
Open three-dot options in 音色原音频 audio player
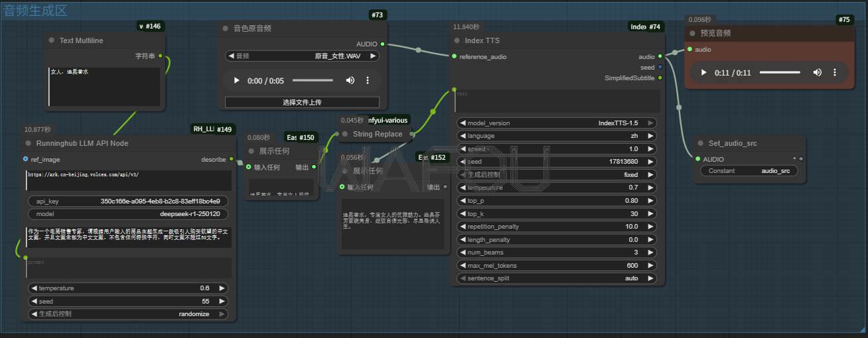(x=368, y=81)
